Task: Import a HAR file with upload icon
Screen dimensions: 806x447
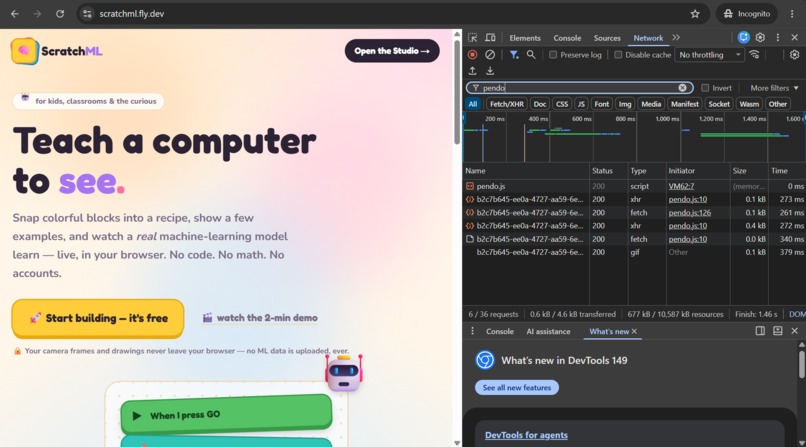Action: point(472,71)
